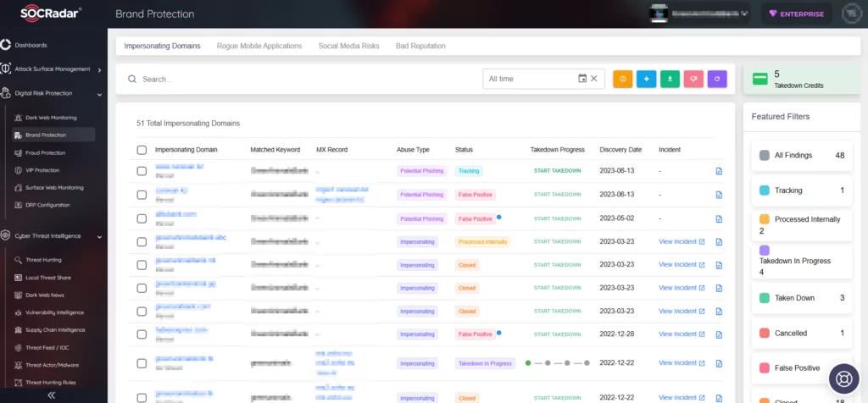The height and width of the screenshot is (403, 868).
Task: Click the purple refresh button
Action: point(717,79)
